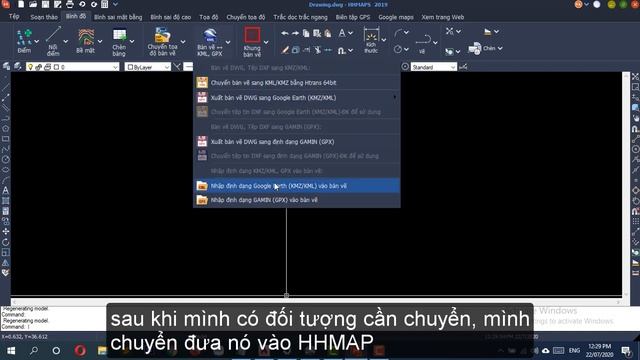Click the Undo icon in quick access bar
Image resolution: width=640 pixels, height=360 pixels.
[x=82, y=4]
